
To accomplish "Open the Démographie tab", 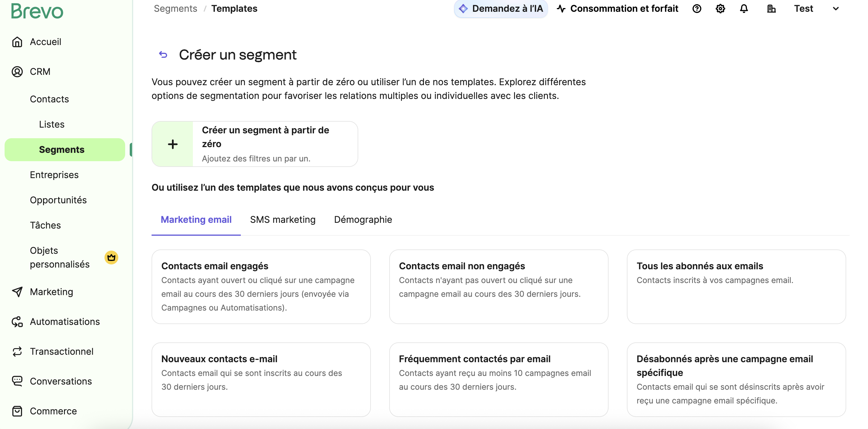I will pyautogui.click(x=363, y=219).
